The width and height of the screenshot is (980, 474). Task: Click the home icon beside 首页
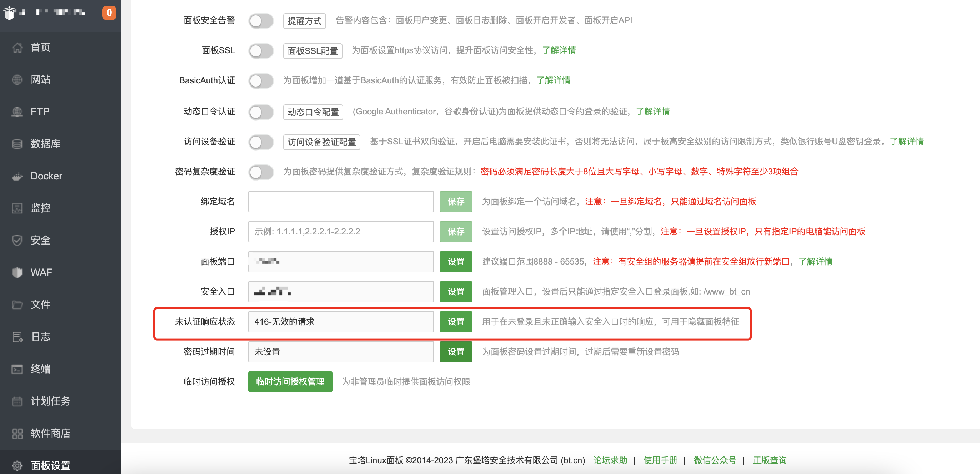point(17,48)
